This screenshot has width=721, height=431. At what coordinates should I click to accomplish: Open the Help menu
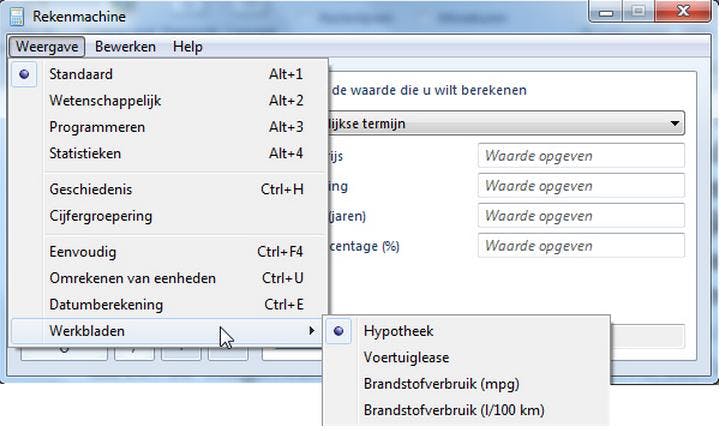tap(187, 47)
